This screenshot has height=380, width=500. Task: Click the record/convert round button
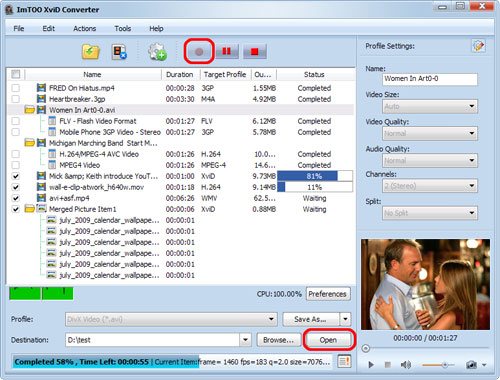tap(199, 52)
